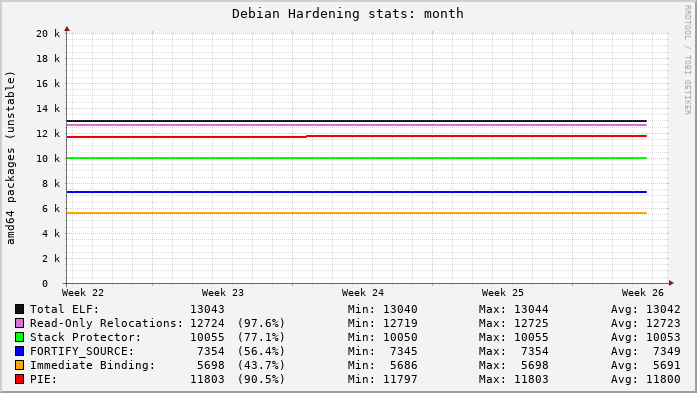Click the blue FORTIFY_SOURCE line in the chart
Viewport: 697px width, 393px height.
click(357, 192)
